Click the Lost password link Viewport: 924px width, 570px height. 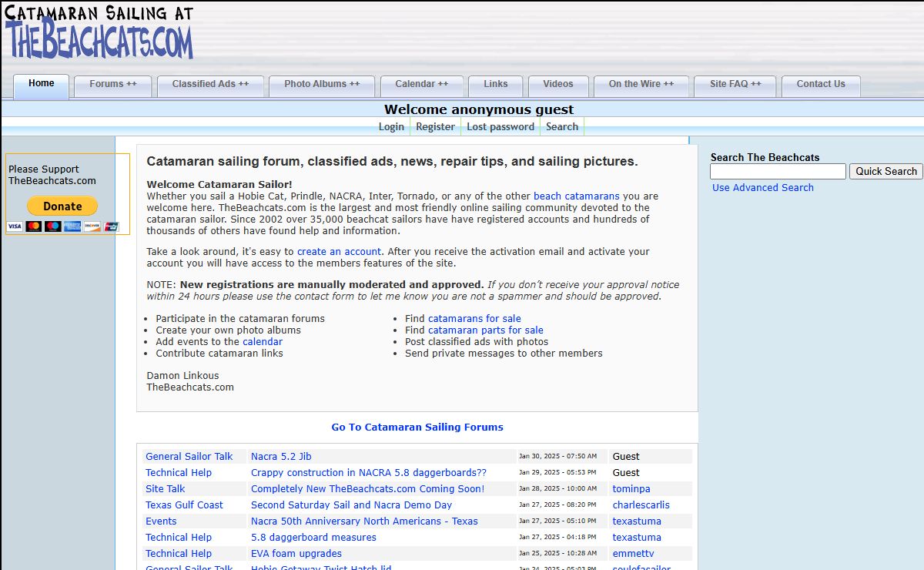coord(500,127)
